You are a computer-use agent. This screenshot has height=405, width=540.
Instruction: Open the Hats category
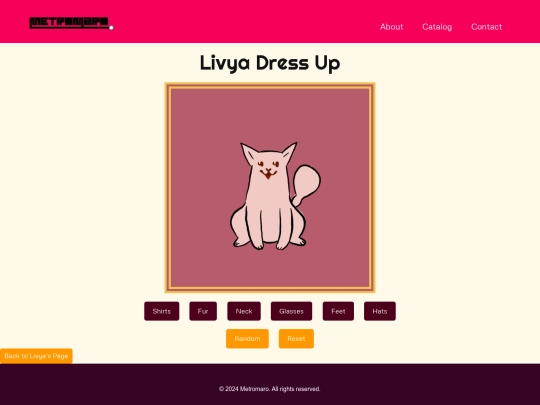380,311
